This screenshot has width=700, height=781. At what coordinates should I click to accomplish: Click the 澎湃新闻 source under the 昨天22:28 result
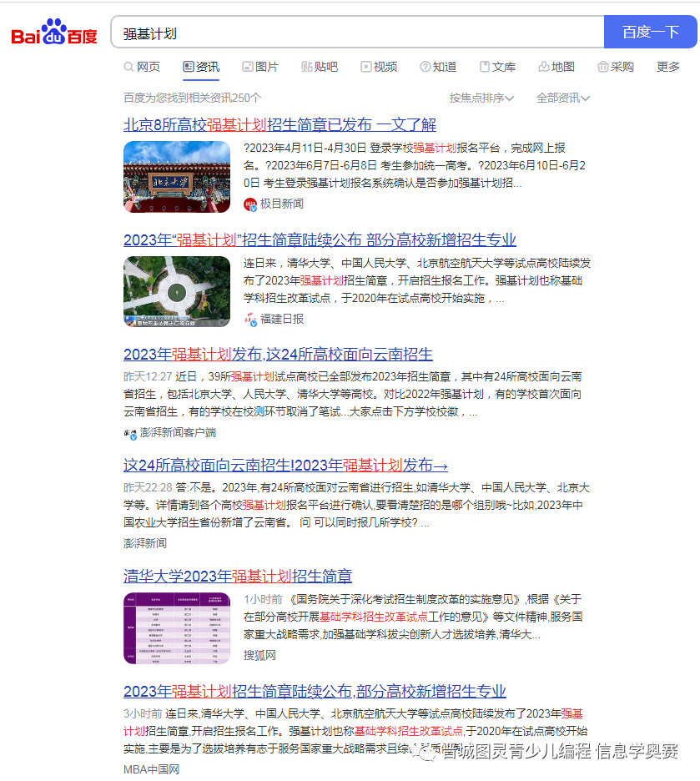click(x=145, y=543)
